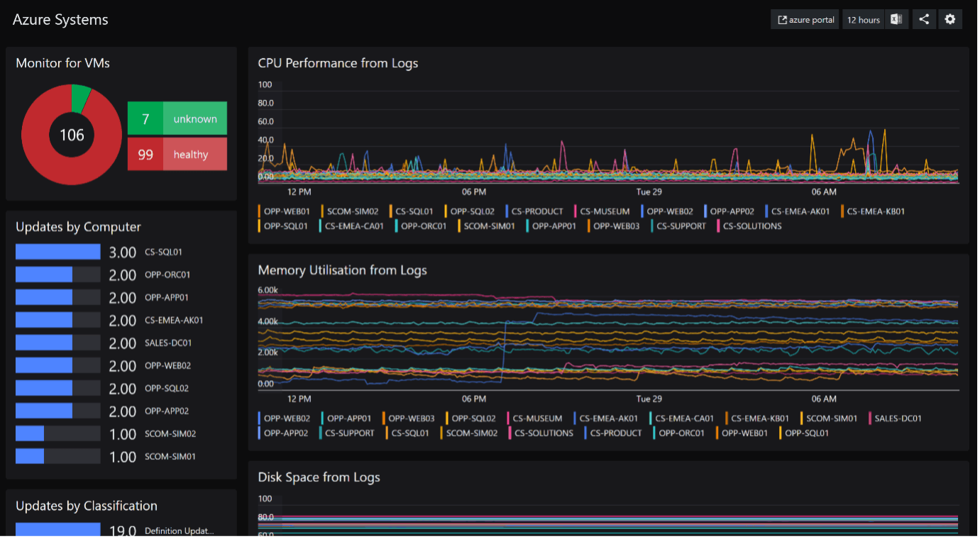The image size is (980, 539).
Task: Toggle SCOM-SIM01 series in CPU Performance legend
Action: pos(487,226)
